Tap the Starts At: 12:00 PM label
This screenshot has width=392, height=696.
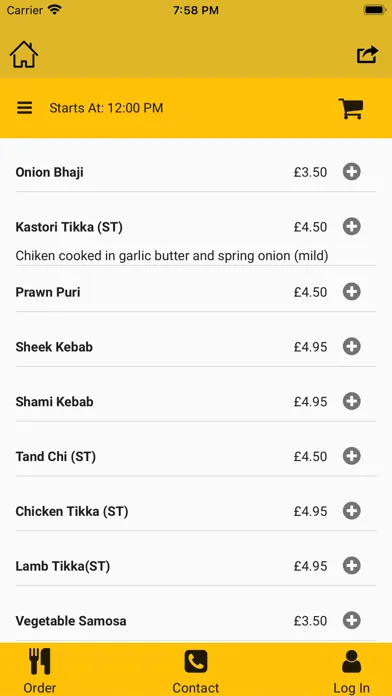[x=106, y=108]
